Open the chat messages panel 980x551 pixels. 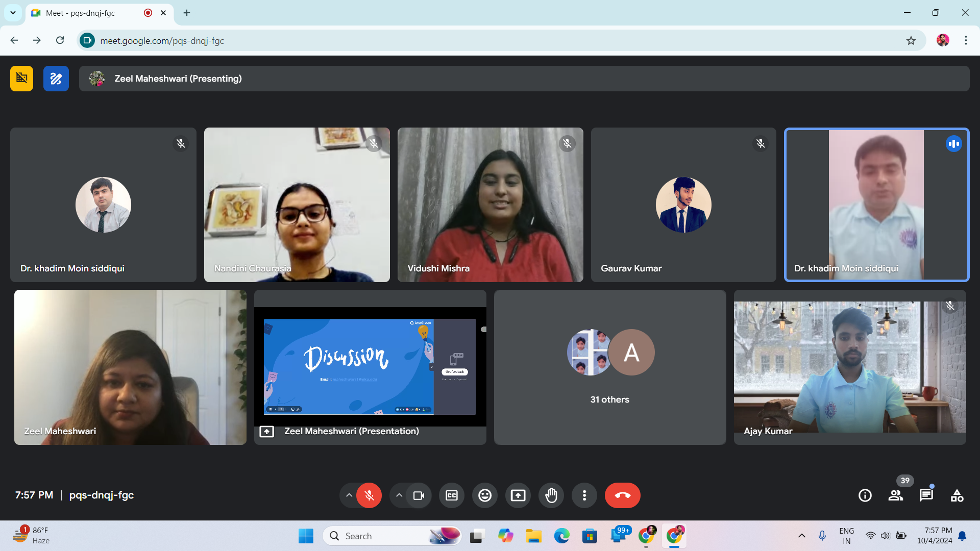click(926, 495)
